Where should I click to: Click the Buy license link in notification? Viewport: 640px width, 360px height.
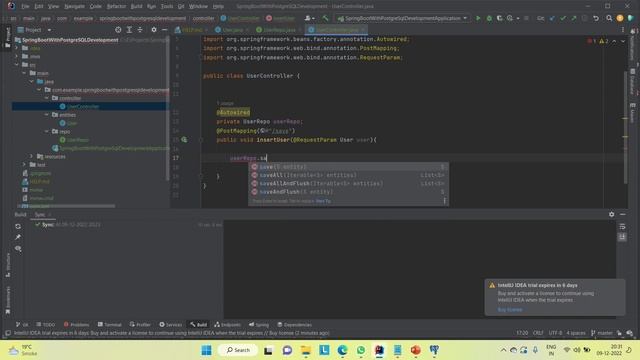pos(510,309)
